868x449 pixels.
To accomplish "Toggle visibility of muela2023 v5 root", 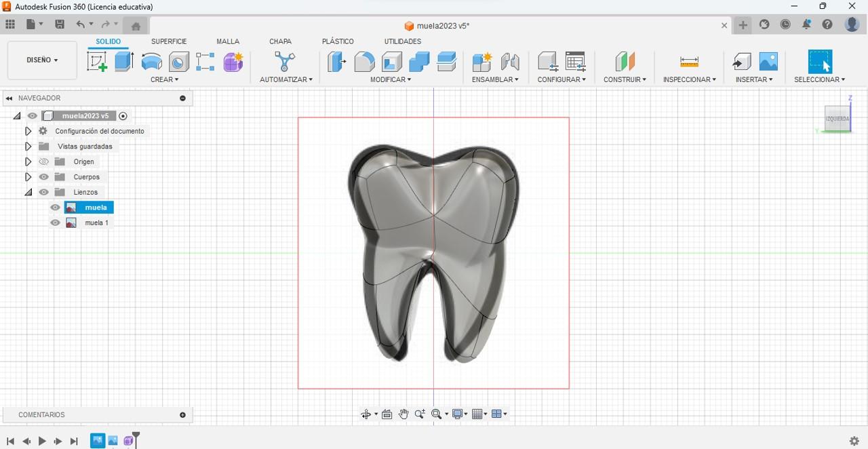I will point(33,116).
